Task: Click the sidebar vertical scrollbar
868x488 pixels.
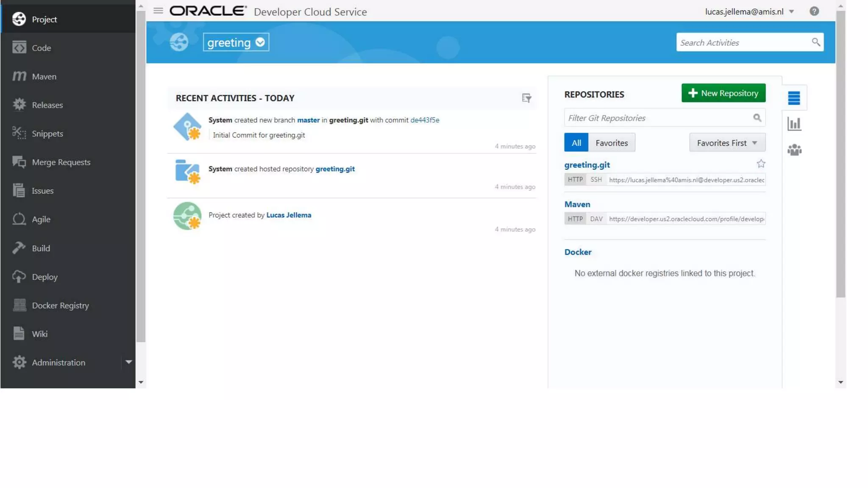Action: coord(141,178)
